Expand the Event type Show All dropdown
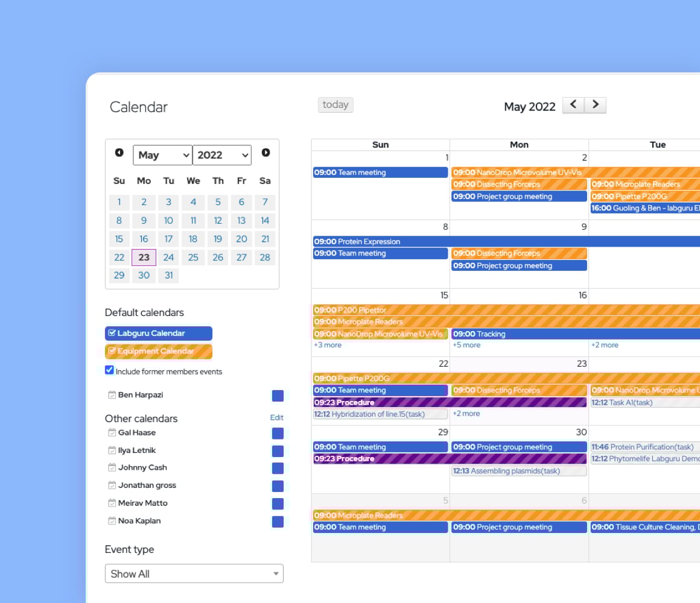This screenshot has width=700, height=603. click(x=194, y=573)
